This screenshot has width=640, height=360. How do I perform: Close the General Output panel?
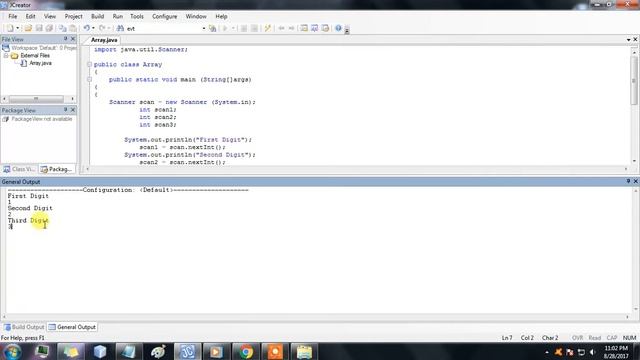pyautogui.click(x=636, y=181)
